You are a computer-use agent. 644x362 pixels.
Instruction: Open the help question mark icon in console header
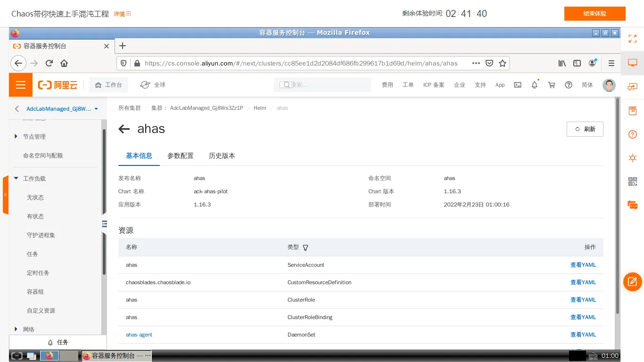coord(569,85)
